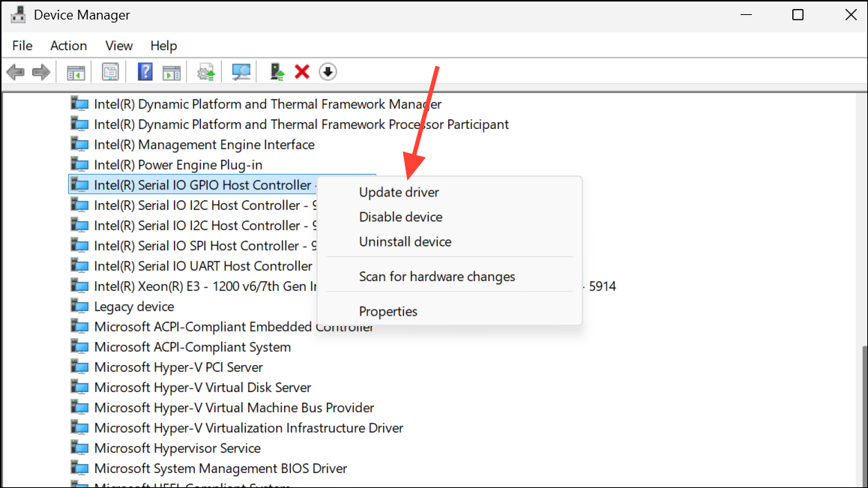Select the Update driver toolbar icon
Screen dimensions: 868x488
[x=205, y=71]
